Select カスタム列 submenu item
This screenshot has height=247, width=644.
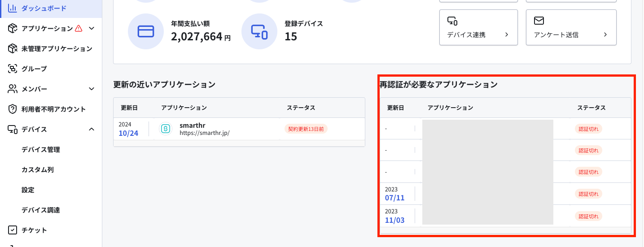pos(38,169)
